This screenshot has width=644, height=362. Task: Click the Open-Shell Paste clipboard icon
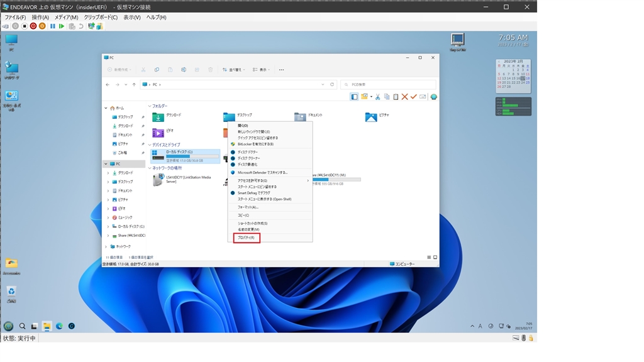(396, 97)
